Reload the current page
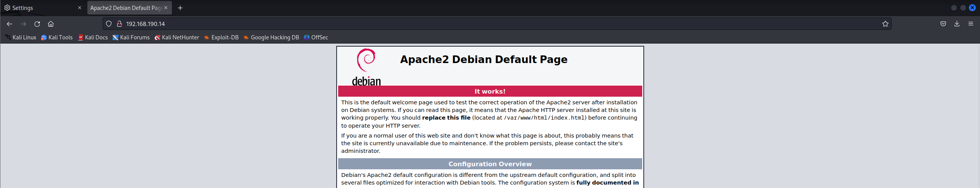The image size is (980, 188). click(37, 24)
